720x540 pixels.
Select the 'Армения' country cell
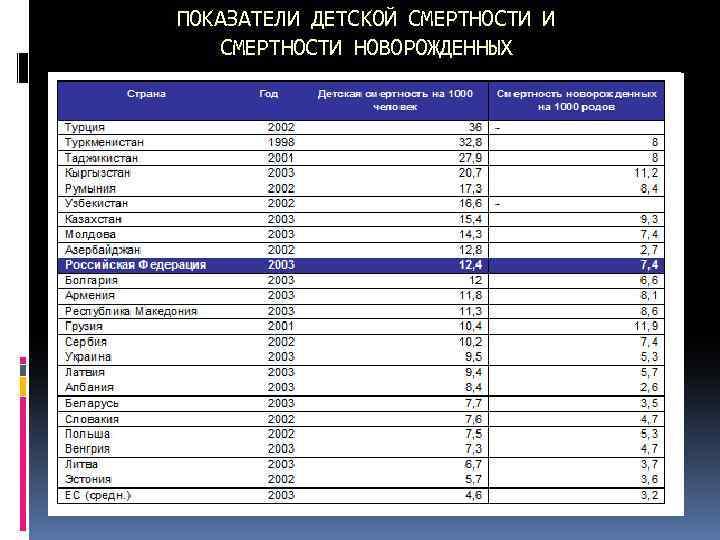90,295
